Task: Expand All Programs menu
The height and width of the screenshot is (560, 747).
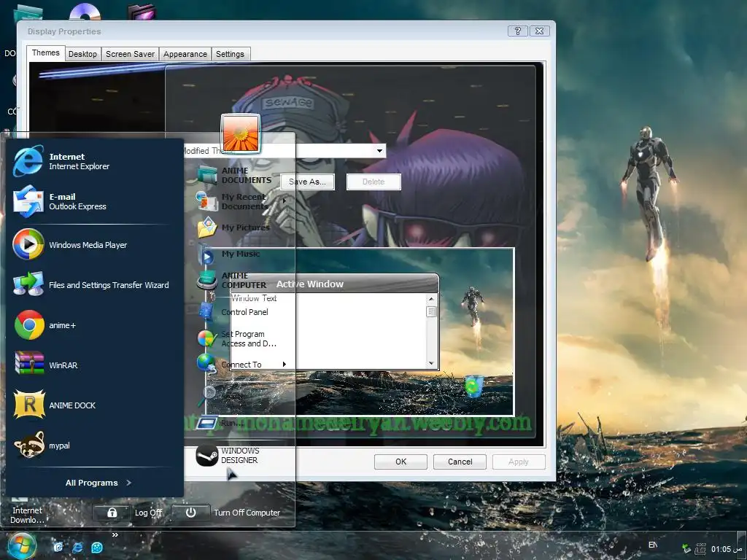Action: pyautogui.click(x=98, y=483)
